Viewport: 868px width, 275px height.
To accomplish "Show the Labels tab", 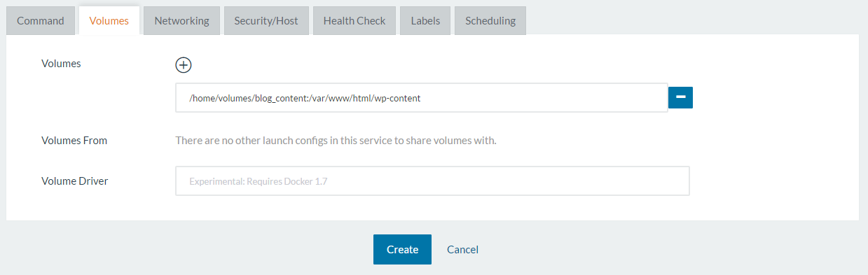I will tap(425, 20).
